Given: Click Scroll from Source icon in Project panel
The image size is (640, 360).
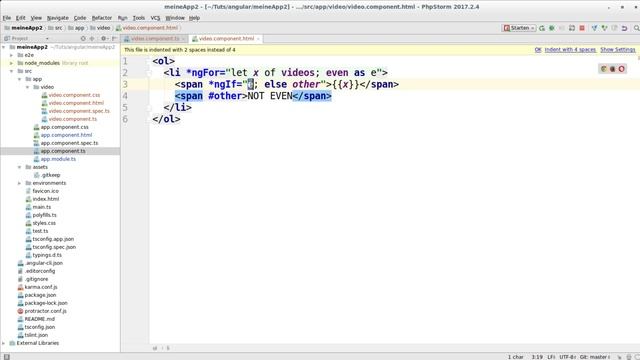Looking at the screenshot, I should (83, 38).
